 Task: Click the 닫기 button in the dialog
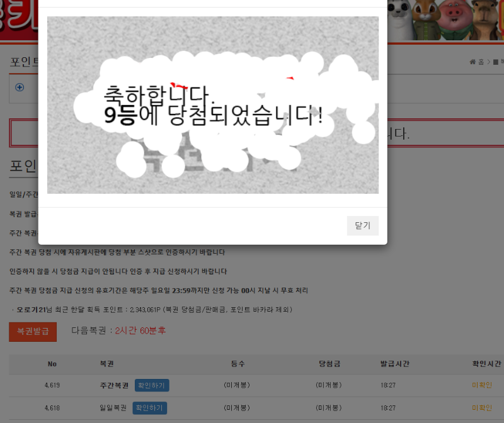tap(362, 225)
